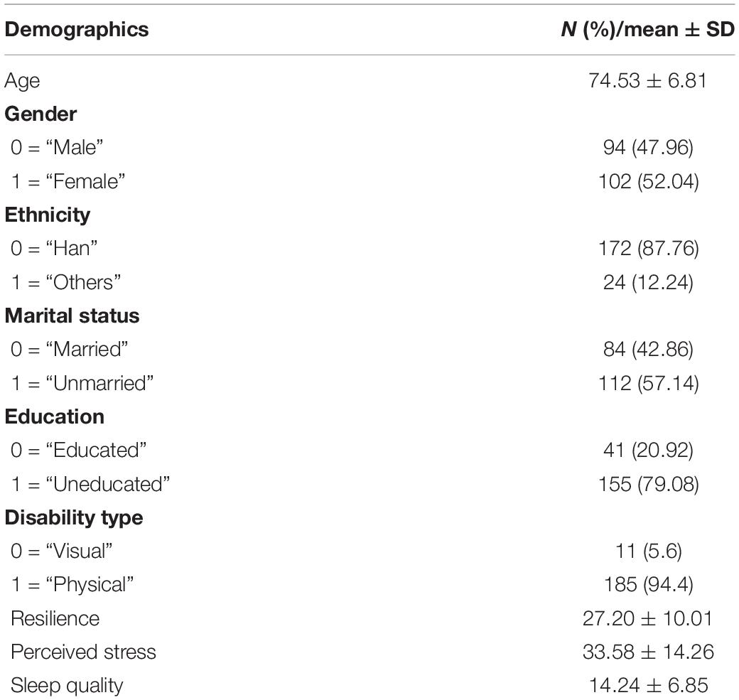Click the Perceived stress value 33.58 ± 14.26
The image size is (739, 700).
[648, 652]
